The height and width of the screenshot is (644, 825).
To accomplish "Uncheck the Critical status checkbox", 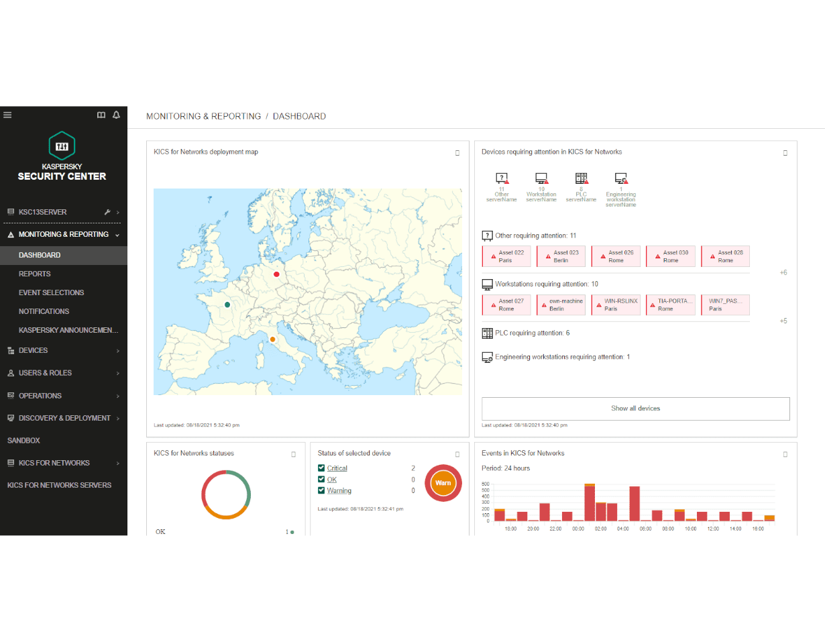I will click(321, 468).
